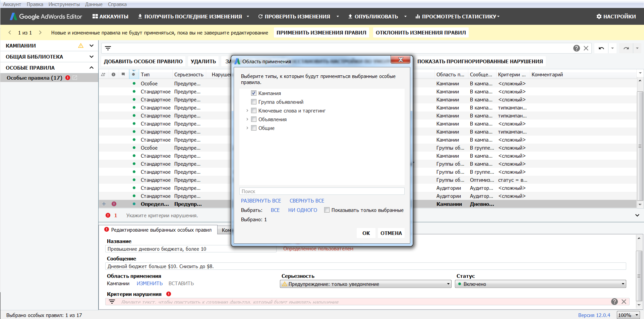
Task: Click the help question mark in the filter bar
Action: (576, 48)
